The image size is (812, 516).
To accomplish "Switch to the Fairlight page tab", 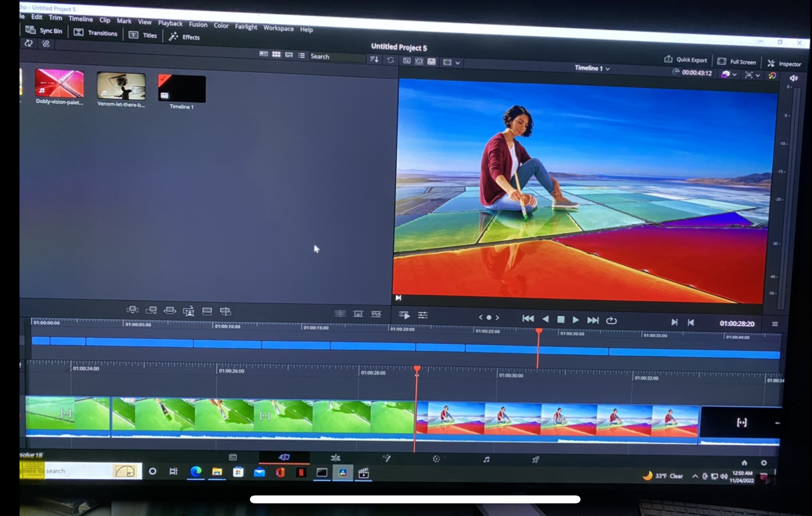I will click(x=486, y=459).
